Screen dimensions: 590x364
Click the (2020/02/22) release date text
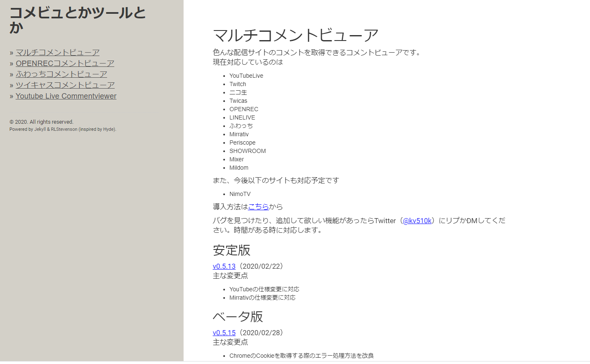[x=261, y=266]
